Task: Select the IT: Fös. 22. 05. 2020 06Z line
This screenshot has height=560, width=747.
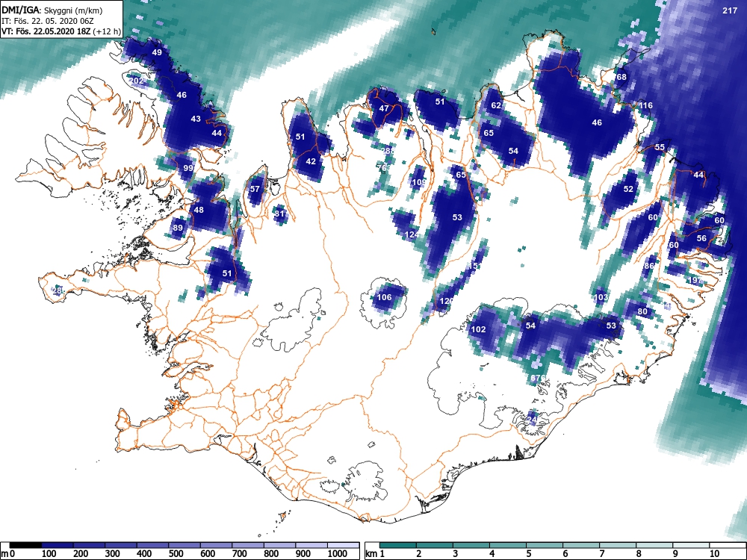Action: (47, 21)
